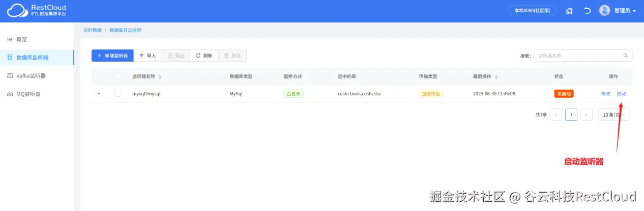644x211 pixels.
Task: Click the 监听方式 column header
Action: [x=293, y=76]
